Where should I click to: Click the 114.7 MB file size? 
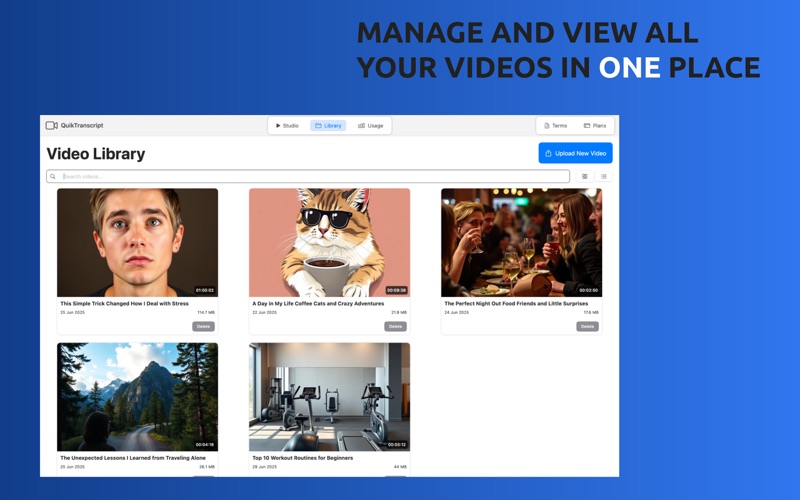point(206,313)
